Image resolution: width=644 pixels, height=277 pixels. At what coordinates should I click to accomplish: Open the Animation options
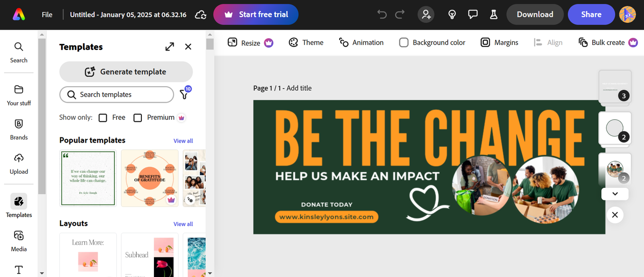[x=361, y=43]
